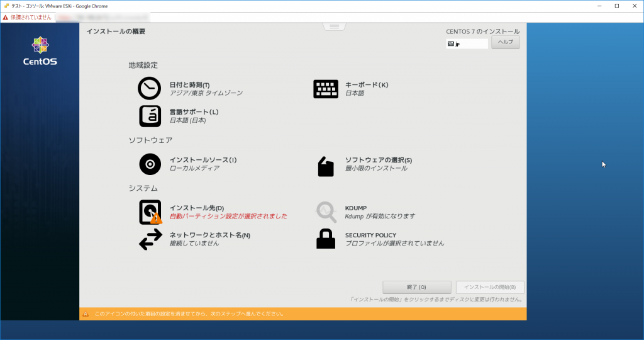Screen dimensions: 644x340
Task: Click the jp keyboard layout indicator
Action: tap(467, 44)
